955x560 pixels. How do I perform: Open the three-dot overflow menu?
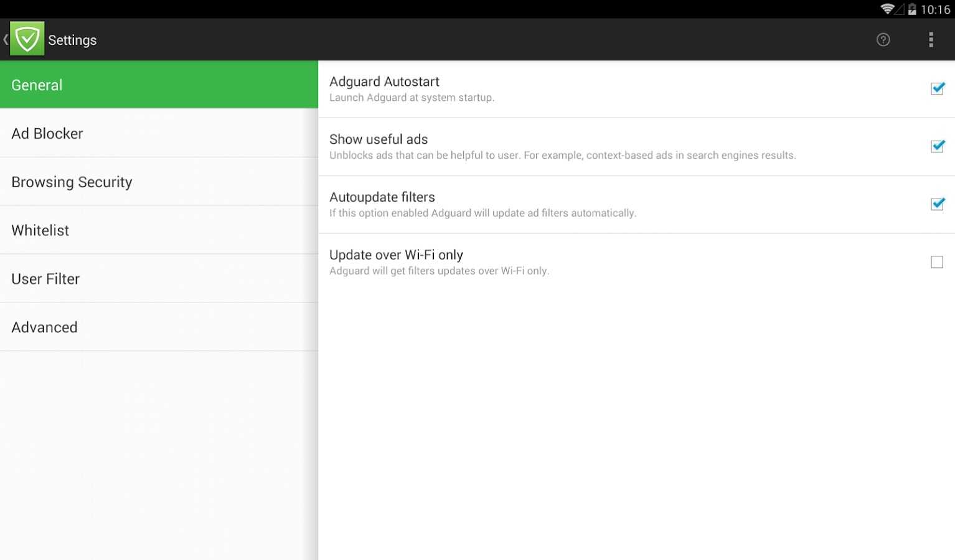pos(931,40)
